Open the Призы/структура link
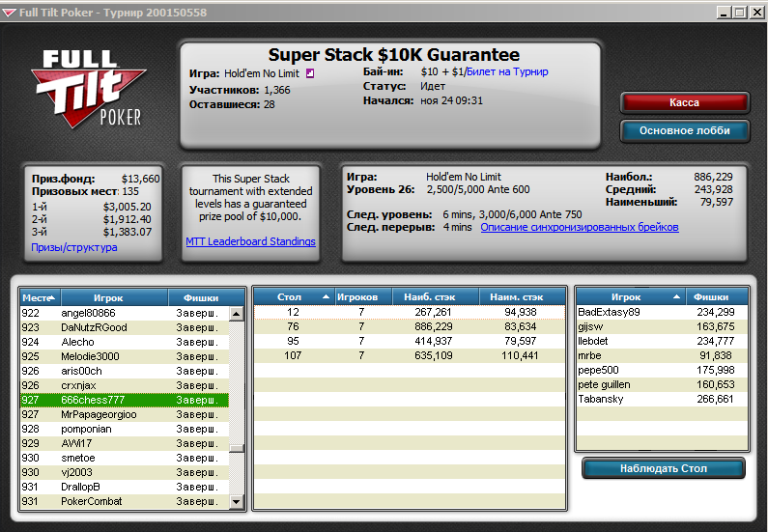The height and width of the screenshot is (532, 768). [74, 247]
